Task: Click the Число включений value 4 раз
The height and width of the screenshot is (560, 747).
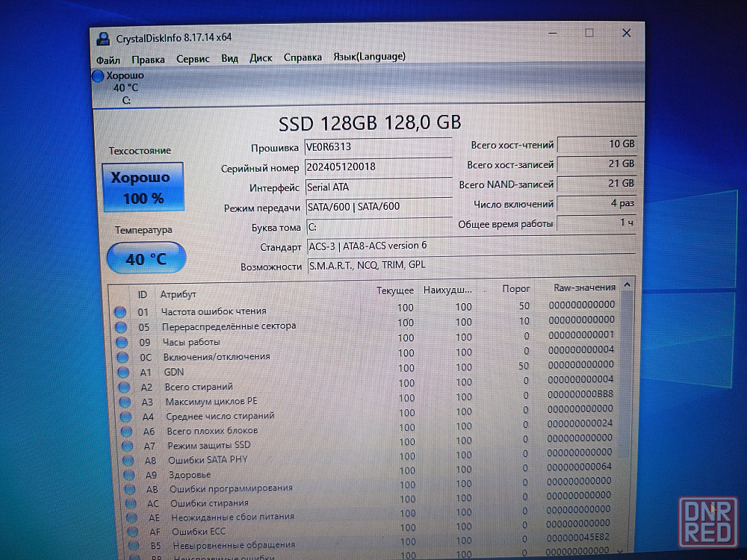Action: pyautogui.click(x=597, y=203)
